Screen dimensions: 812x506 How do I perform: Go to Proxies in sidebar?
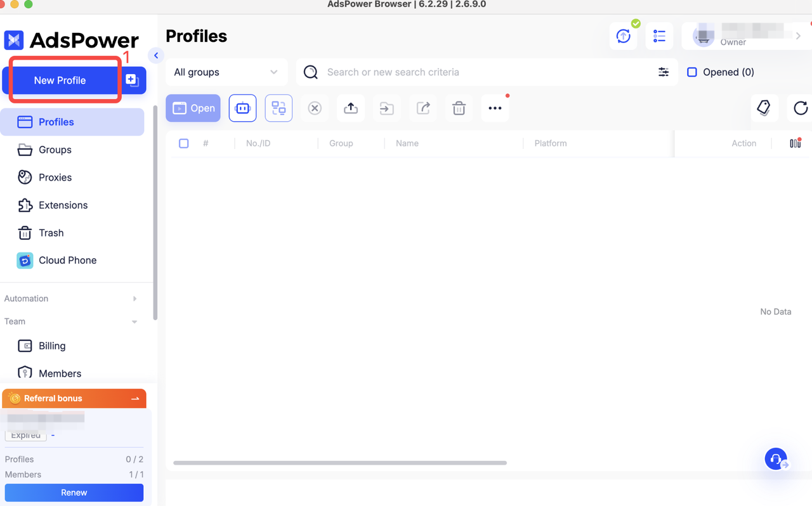tap(55, 178)
